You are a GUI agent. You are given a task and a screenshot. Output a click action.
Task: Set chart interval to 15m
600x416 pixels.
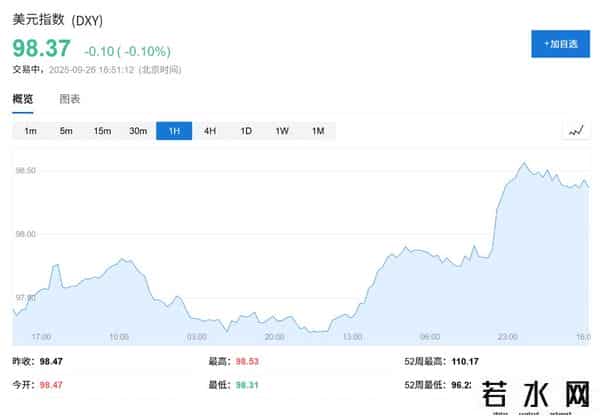tap(102, 131)
